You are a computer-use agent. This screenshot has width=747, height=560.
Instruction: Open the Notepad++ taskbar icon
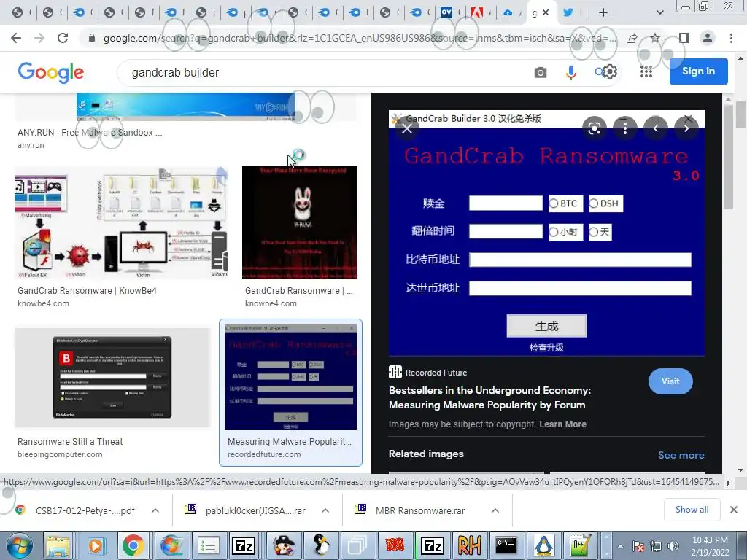point(580,545)
